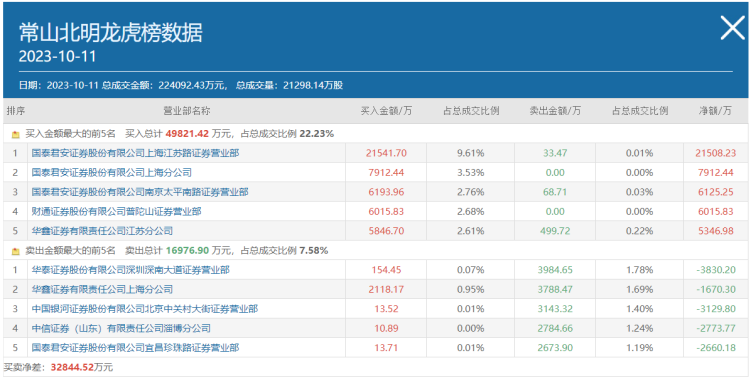Screen dimensions: 751x380
Task: Click the icon beside 买入金额最大的前5名
Action: point(15,135)
